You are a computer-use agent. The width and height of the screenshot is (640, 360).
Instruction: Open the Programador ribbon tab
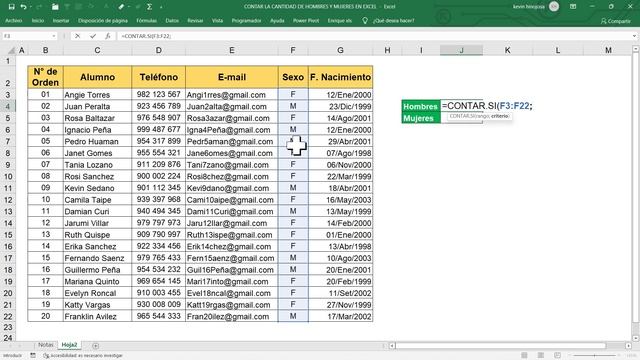(246, 20)
